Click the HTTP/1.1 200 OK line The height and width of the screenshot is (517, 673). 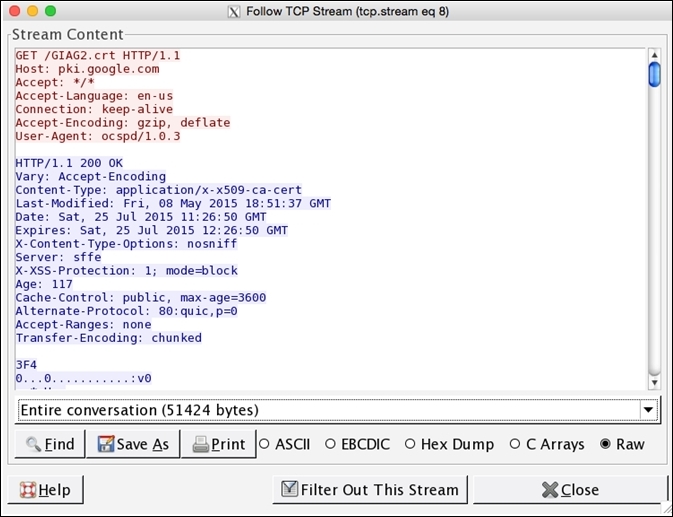coord(69,163)
